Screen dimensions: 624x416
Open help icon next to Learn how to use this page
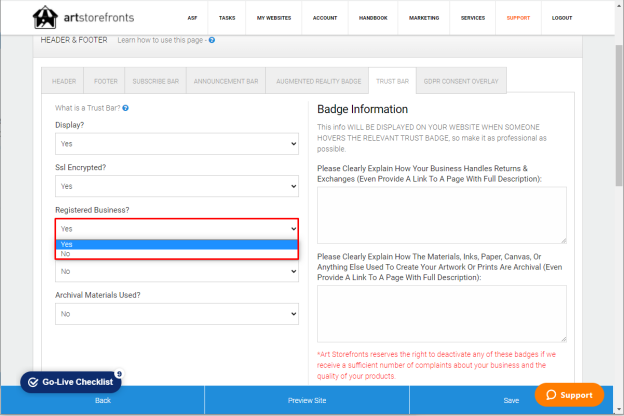point(212,40)
